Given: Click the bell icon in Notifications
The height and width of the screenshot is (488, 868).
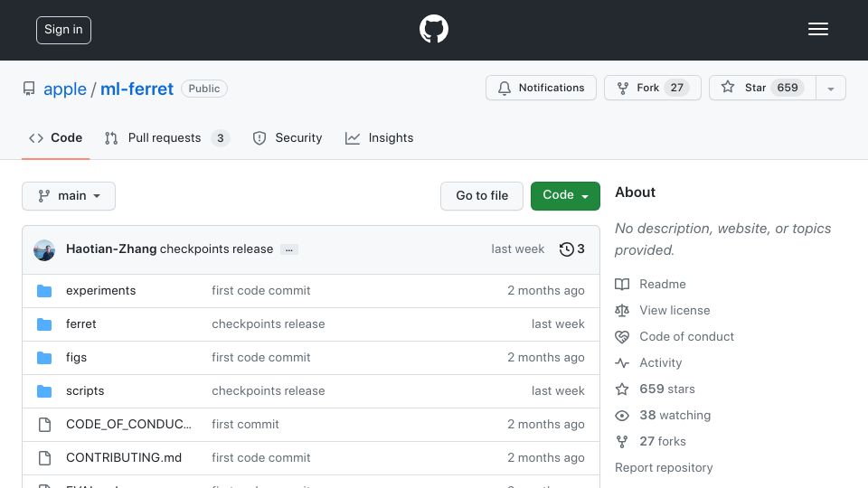Looking at the screenshot, I should (505, 89).
